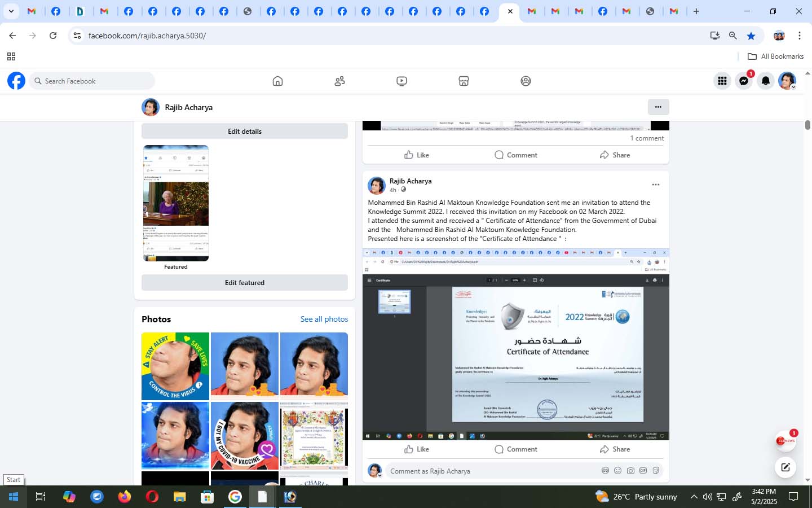
Task: Open the Notifications bell icon
Action: point(765,81)
